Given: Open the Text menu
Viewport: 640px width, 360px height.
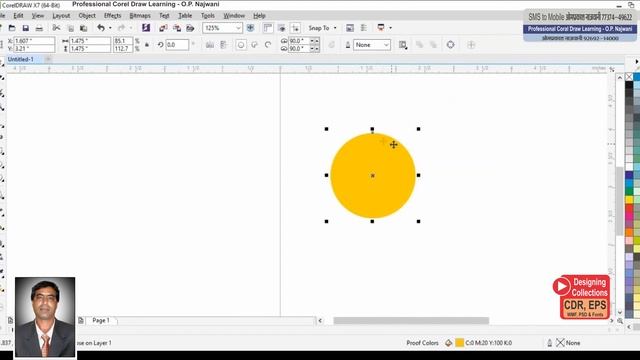Looking at the screenshot, I should coord(164,16).
